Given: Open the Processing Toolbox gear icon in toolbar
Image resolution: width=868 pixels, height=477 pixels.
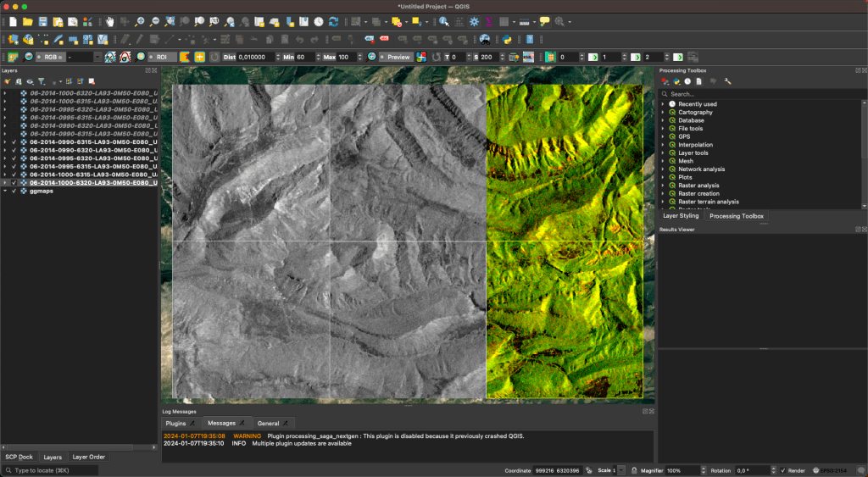Looking at the screenshot, I should tap(474, 21).
